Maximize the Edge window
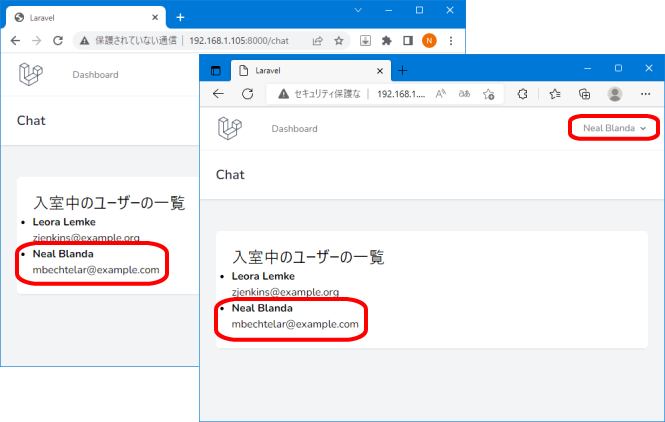665x422 pixels. [618, 68]
